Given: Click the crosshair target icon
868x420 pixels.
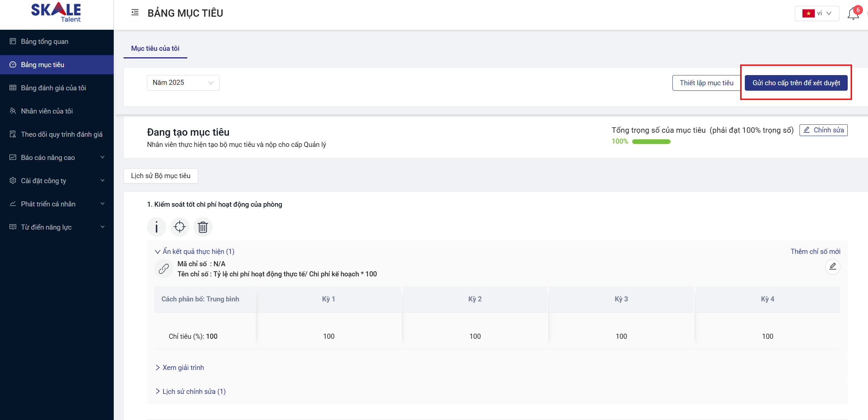Looking at the screenshot, I should tap(180, 227).
